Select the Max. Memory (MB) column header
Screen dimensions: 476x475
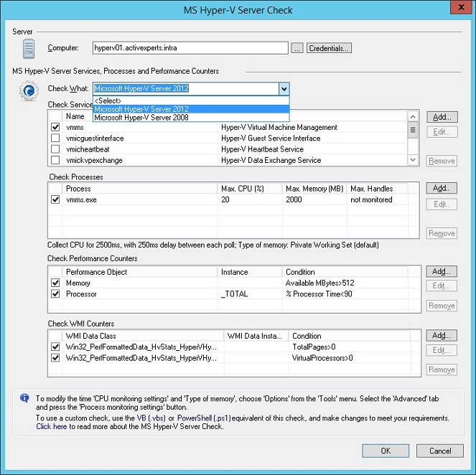tap(314, 189)
